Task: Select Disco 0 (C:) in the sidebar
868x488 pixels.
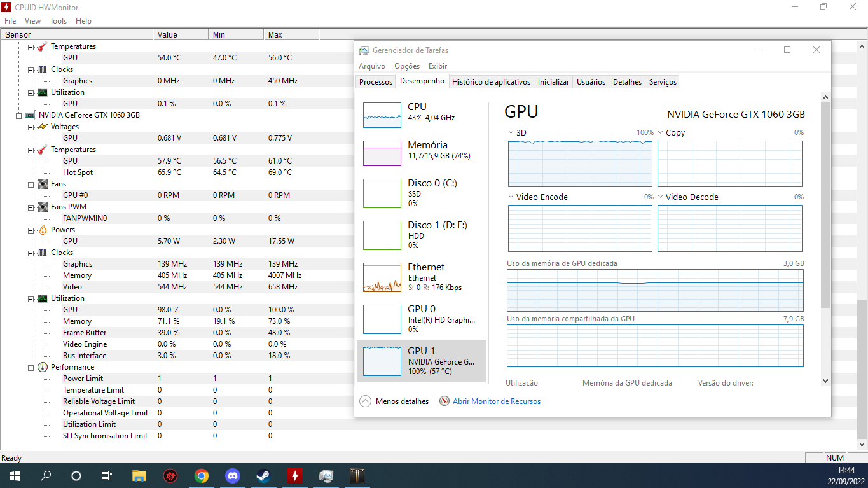Action: click(x=422, y=193)
